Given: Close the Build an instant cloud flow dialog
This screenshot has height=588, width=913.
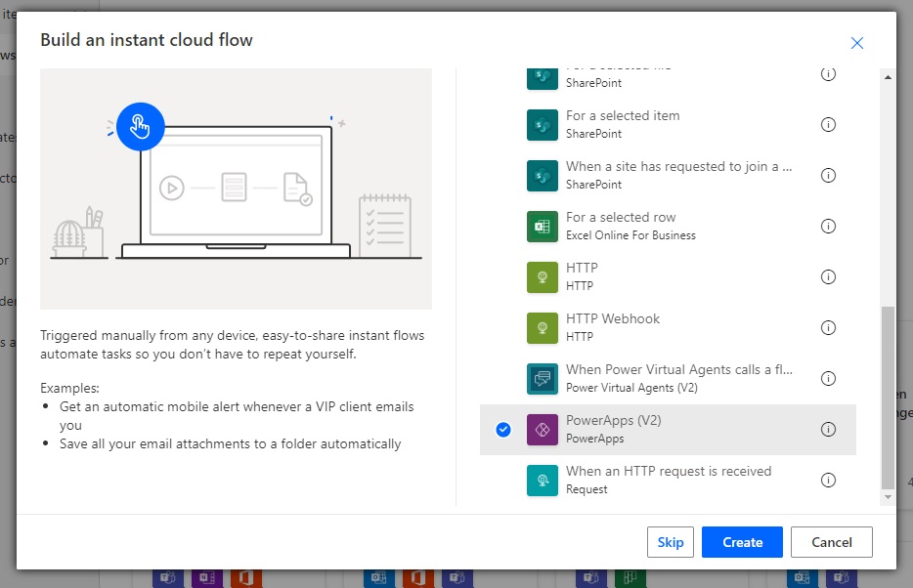Looking at the screenshot, I should [x=857, y=42].
